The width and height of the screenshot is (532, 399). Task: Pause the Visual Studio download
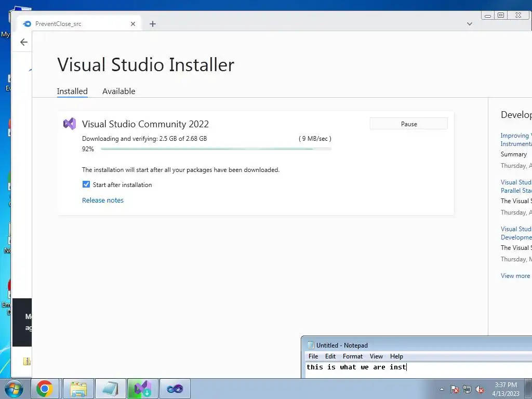pos(409,124)
